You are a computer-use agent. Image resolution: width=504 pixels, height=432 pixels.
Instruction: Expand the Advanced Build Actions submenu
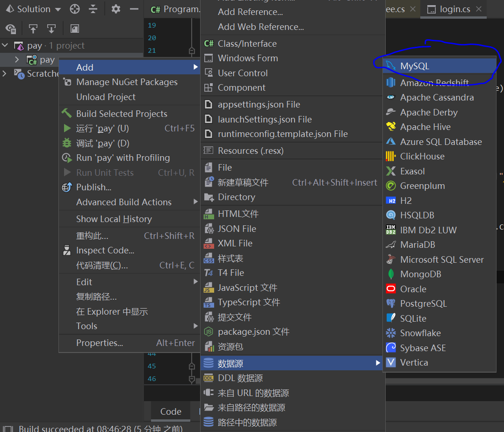click(195, 202)
